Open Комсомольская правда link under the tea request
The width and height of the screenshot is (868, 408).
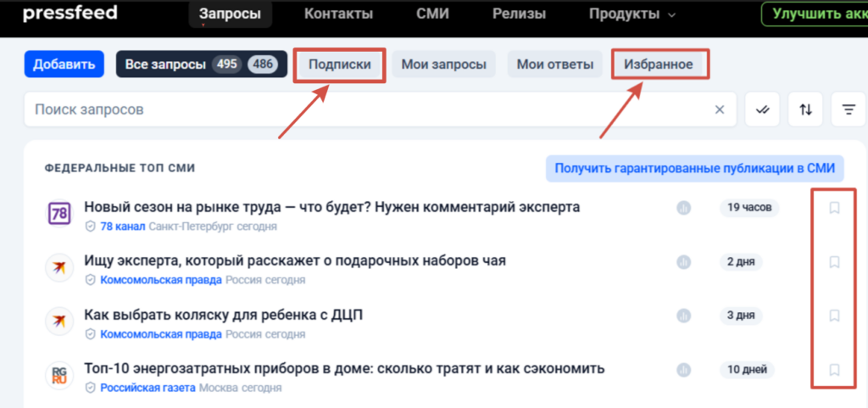[x=161, y=280]
